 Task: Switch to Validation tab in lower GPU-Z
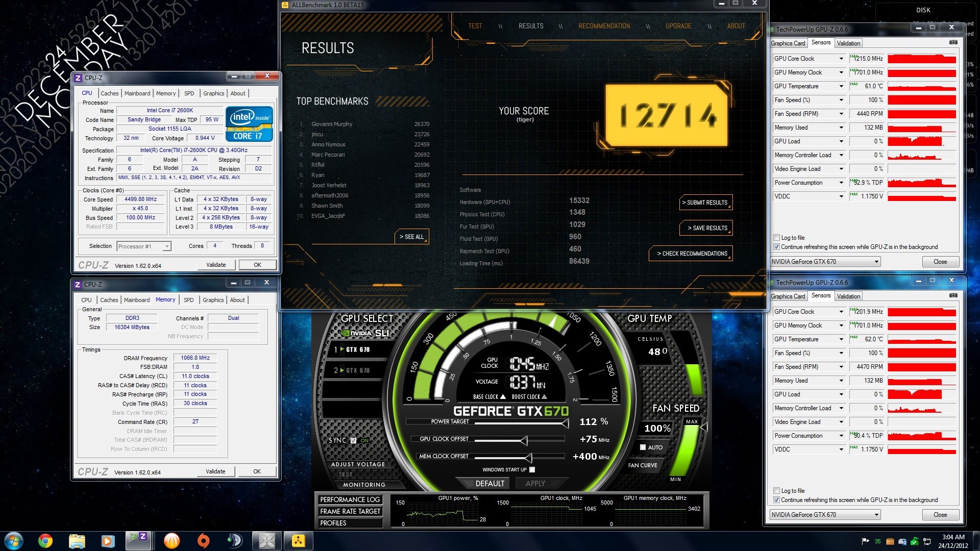(848, 296)
